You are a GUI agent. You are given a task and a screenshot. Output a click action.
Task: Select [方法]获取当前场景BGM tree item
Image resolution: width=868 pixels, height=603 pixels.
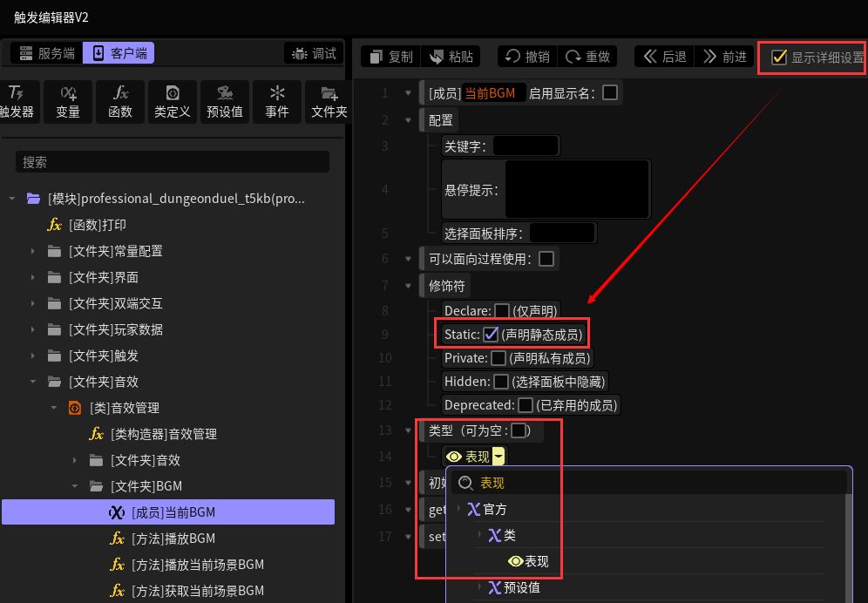click(187, 591)
